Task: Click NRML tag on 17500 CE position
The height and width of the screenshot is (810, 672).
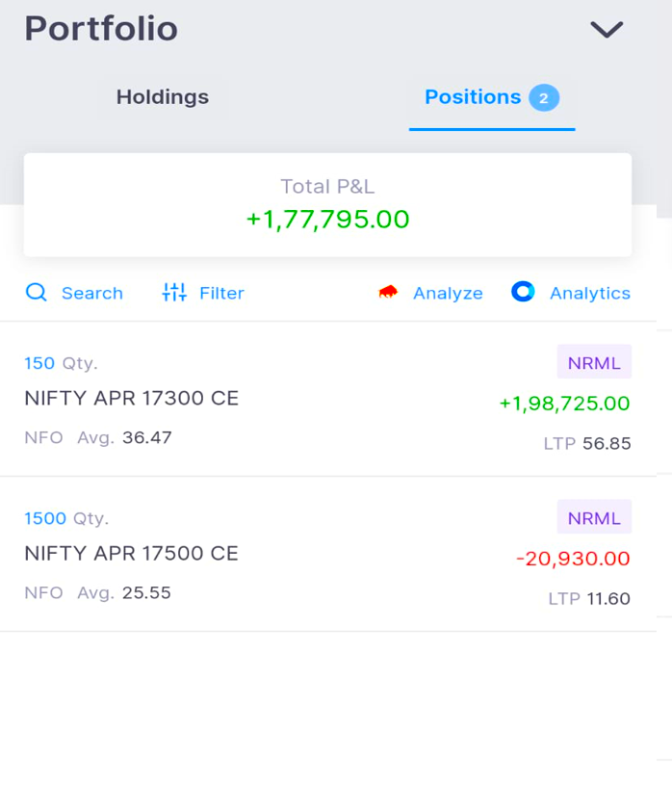Action: tap(594, 517)
